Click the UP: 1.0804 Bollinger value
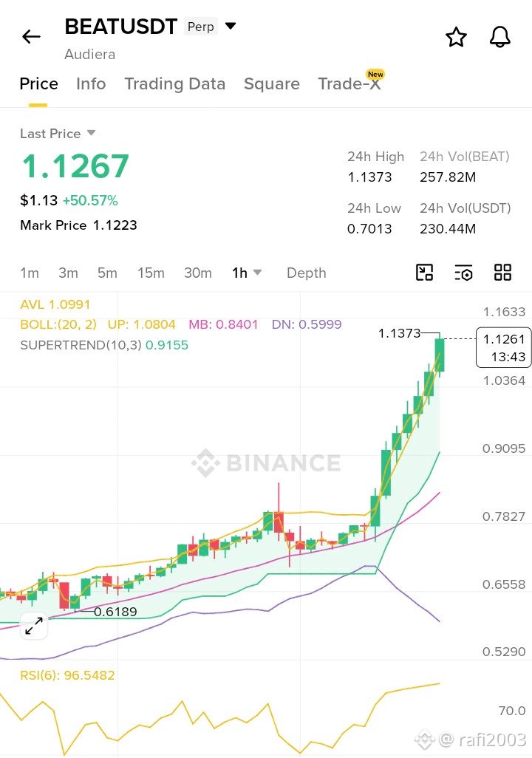532x758 pixels. [141, 324]
